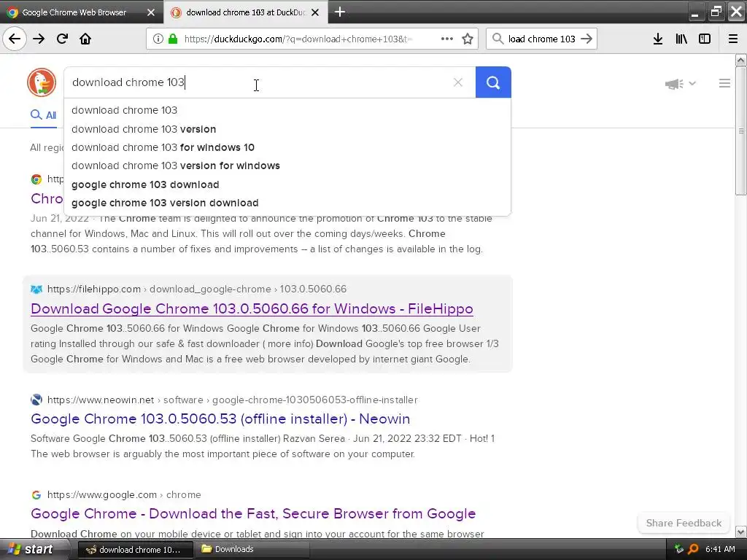Screen dimensions: 747x560
Task: Select the All results tab
Action: (x=43, y=115)
